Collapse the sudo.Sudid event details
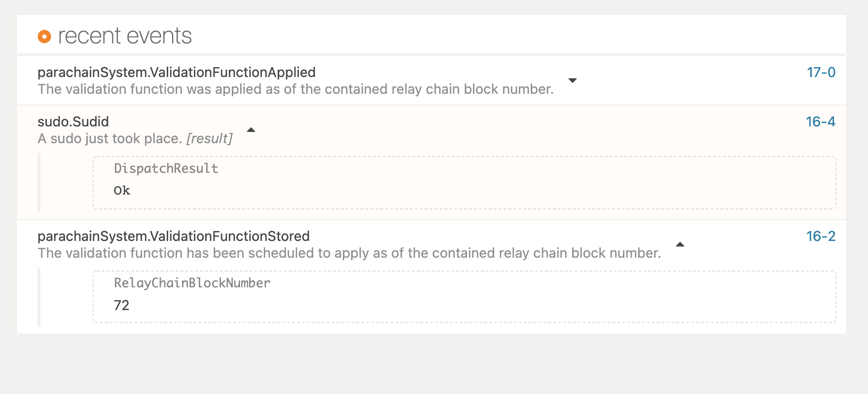 click(251, 130)
